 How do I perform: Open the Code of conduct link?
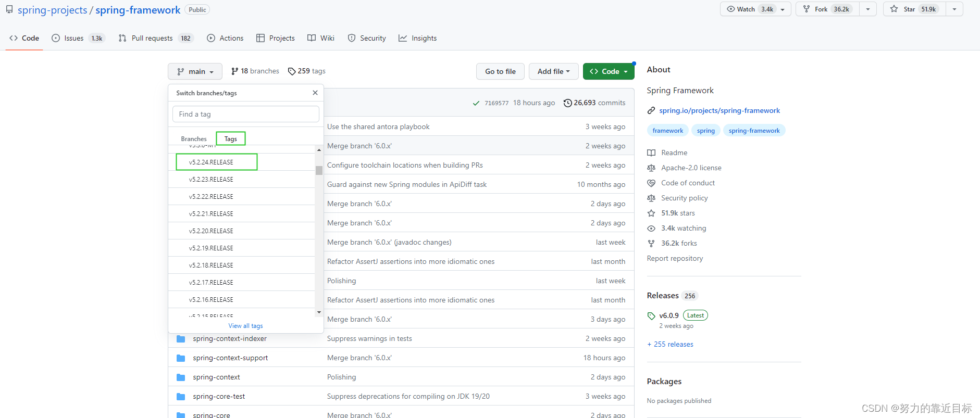pyautogui.click(x=681, y=183)
